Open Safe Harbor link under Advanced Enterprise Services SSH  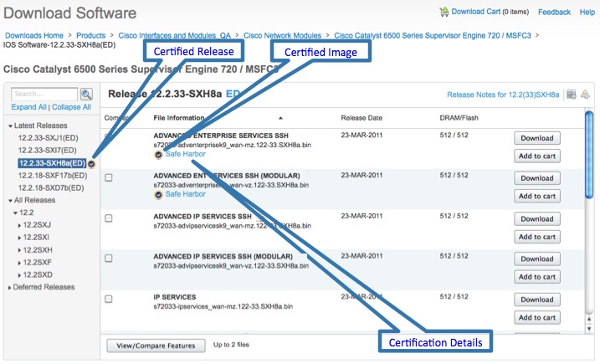point(185,154)
